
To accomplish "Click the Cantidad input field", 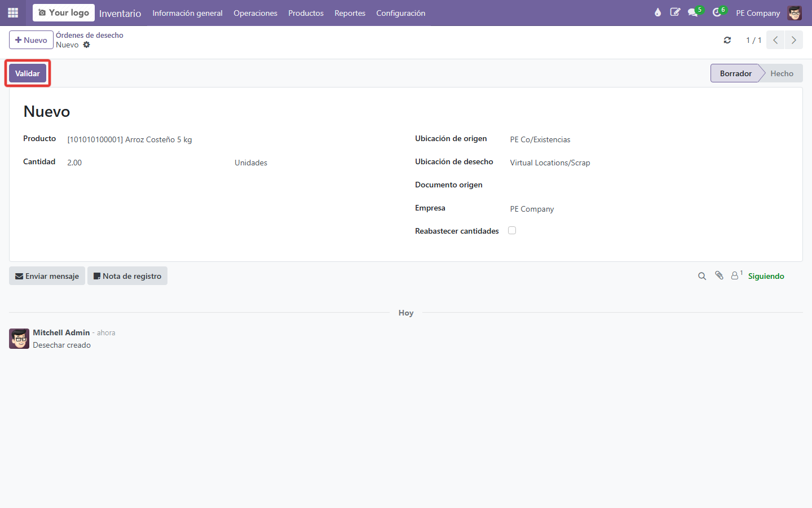I will pyautogui.click(x=147, y=163).
